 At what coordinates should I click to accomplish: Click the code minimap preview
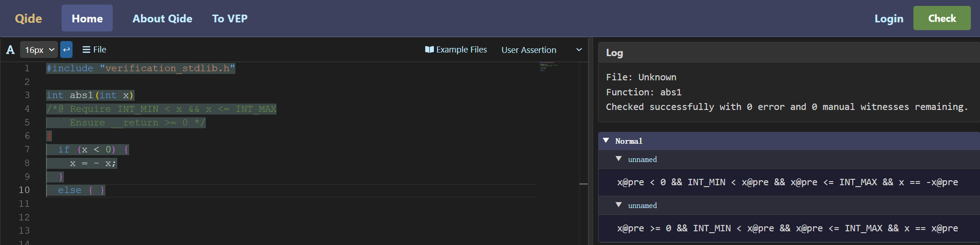(x=548, y=67)
